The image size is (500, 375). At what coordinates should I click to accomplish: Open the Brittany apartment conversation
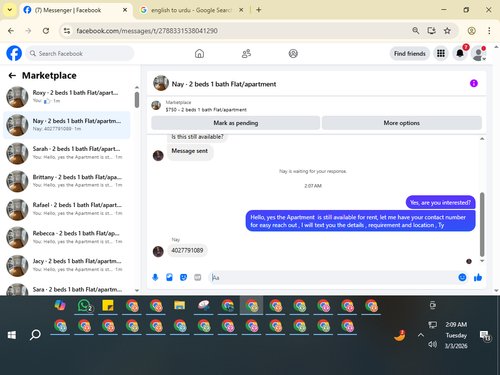[x=67, y=181]
